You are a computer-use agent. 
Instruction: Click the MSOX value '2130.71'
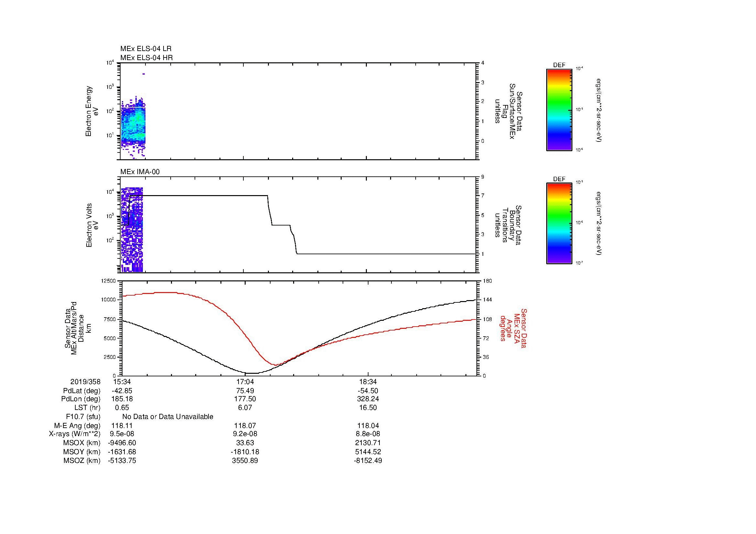(x=368, y=443)
